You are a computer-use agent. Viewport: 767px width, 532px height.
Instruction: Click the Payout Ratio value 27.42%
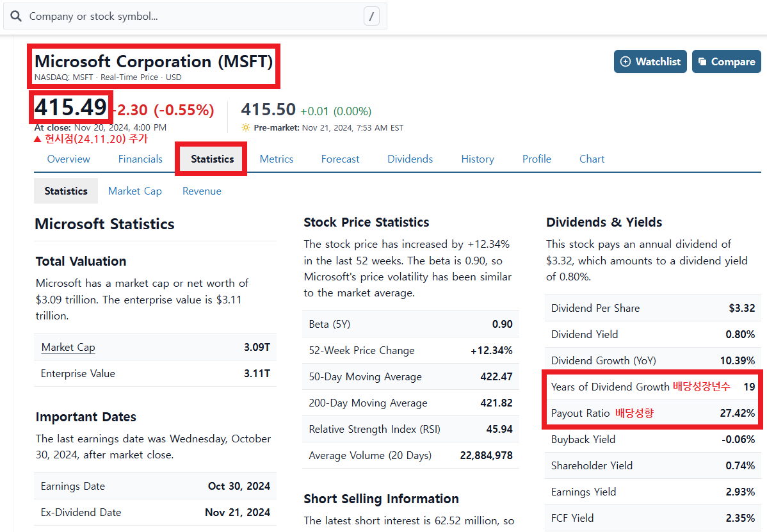tap(738, 413)
